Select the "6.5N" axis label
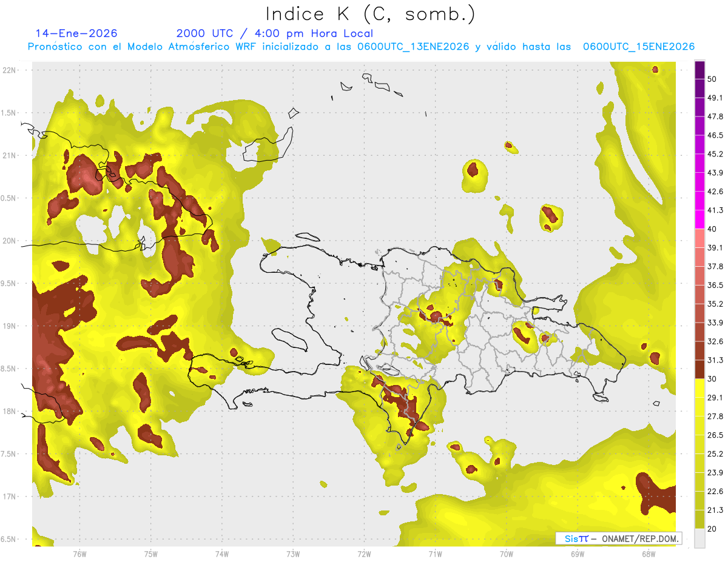This screenshot has width=728, height=562. click(x=9, y=539)
